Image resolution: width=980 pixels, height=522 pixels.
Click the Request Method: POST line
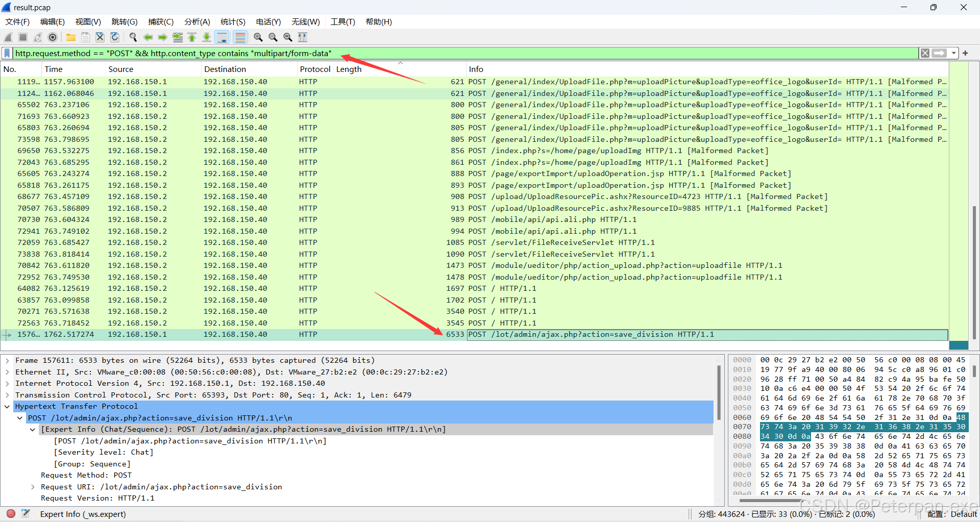click(86, 475)
